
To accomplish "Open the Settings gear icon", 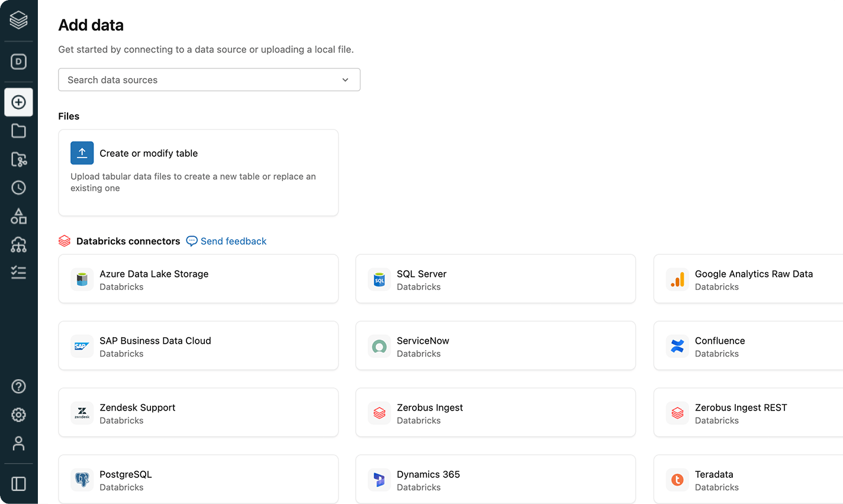I will coord(18,415).
